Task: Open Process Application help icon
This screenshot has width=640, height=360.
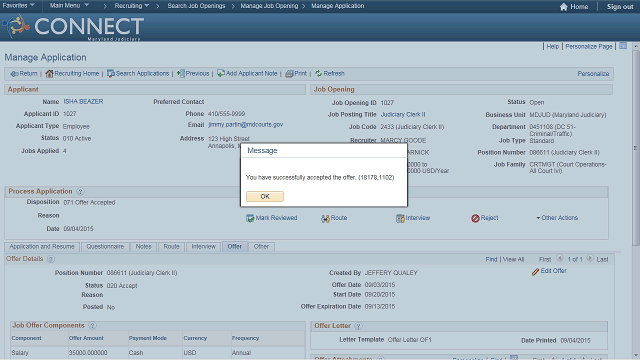Action: coord(80,191)
